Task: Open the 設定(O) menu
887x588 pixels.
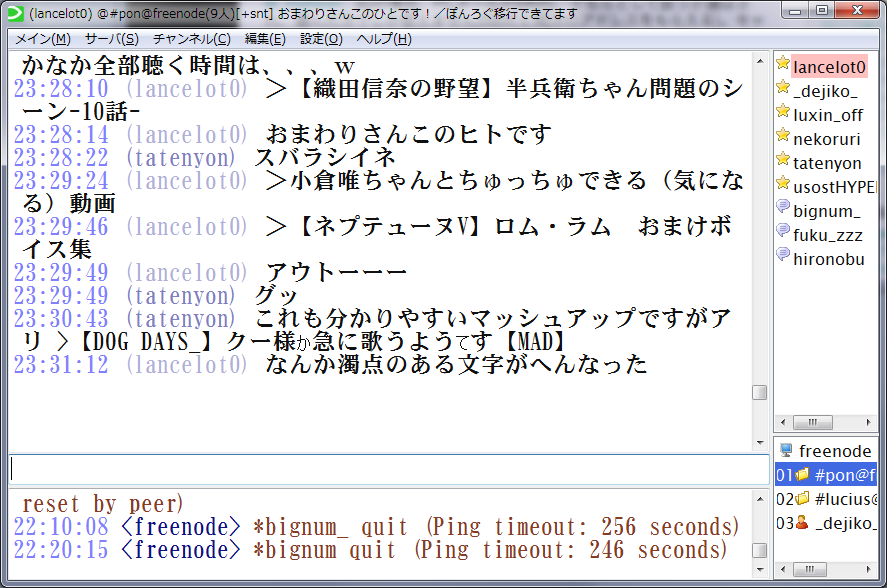Action: click(321, 39)
